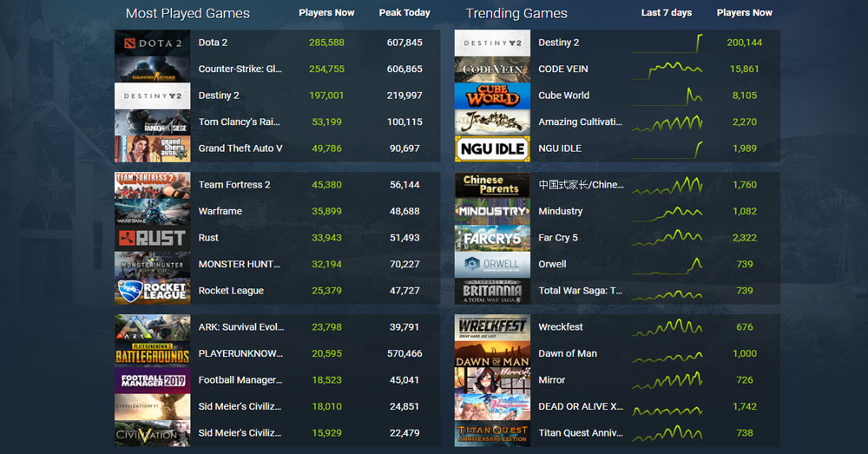This screenshot has height=454, width=868.
Task: Click the Destiny 2 banner in Trending Games
Action: point(492,43)
